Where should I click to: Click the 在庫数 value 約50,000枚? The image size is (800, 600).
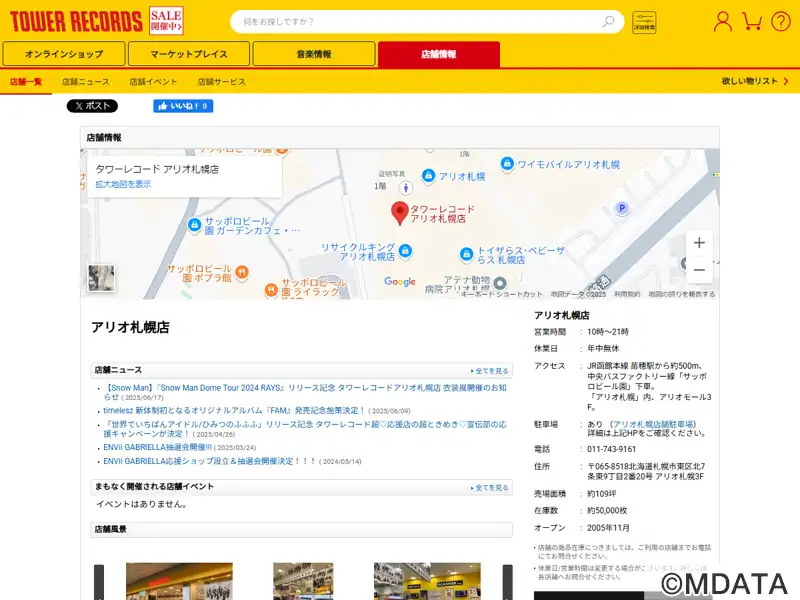(607, 511)
